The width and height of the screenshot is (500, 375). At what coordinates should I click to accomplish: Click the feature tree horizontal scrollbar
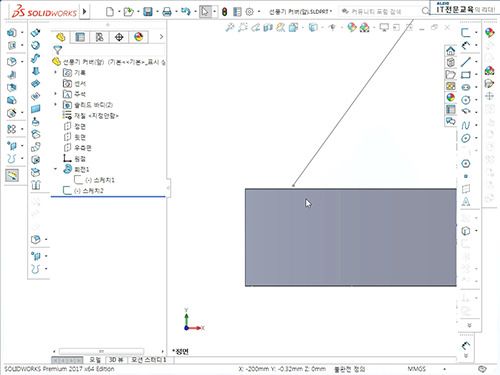pos(101,351)
